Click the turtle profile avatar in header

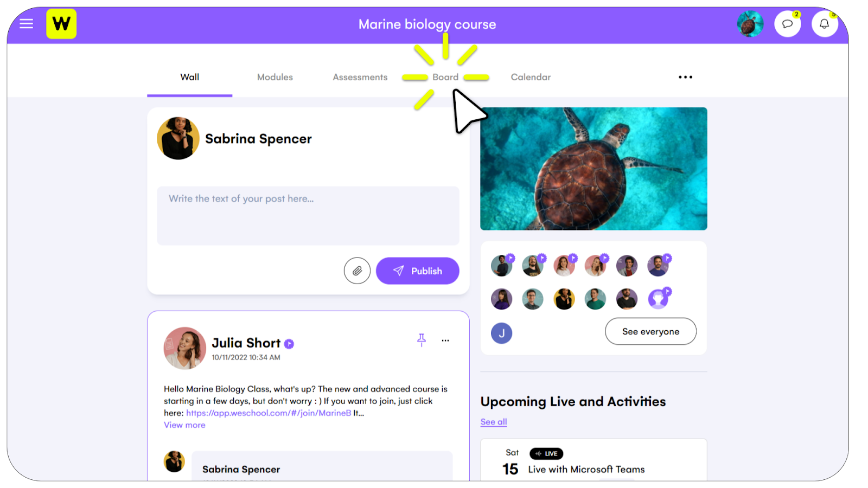coord(750,24)
